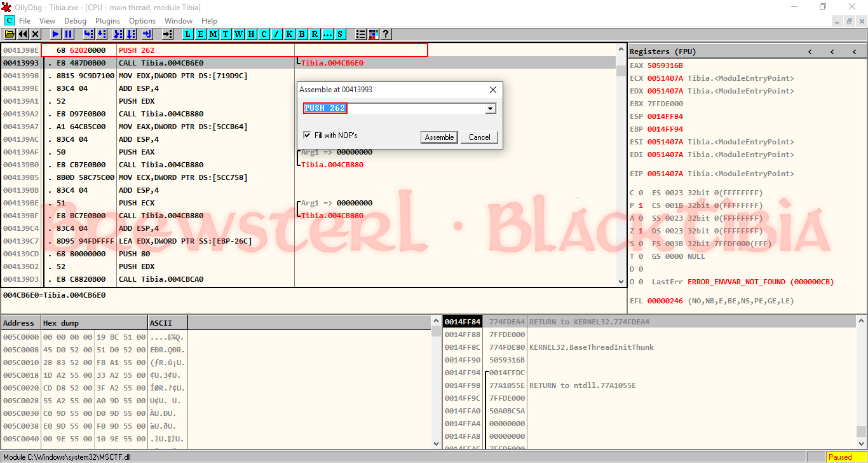The height and width of the screenshot is (463, 868).
Task: Click the Step into toolbar icon
Action: 89,34
